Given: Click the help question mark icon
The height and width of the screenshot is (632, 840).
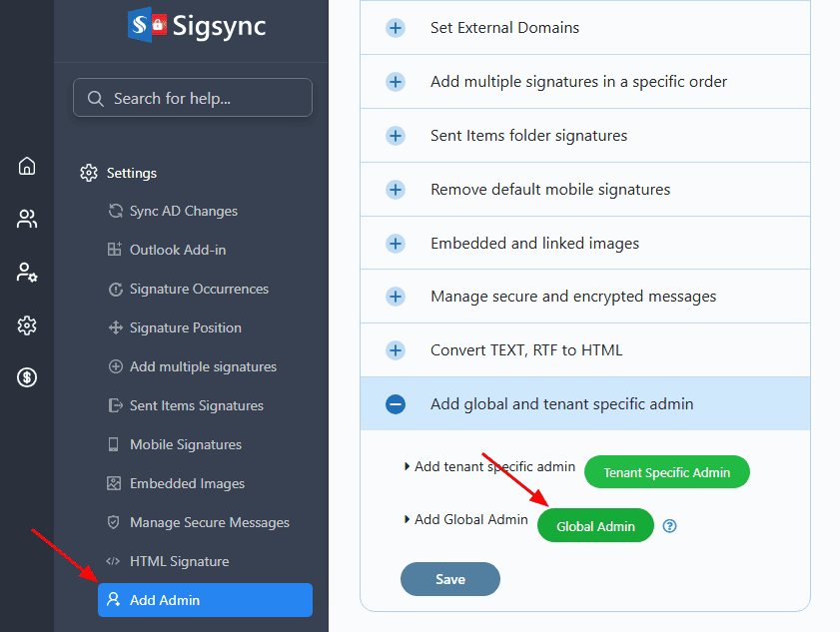Looking at the screenshot, I should click(670, 526).
